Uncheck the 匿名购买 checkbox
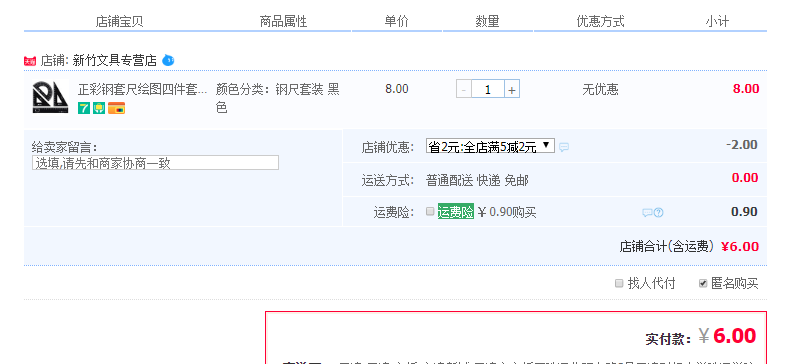The image size is (785, 364). click(x=703, y=283)
